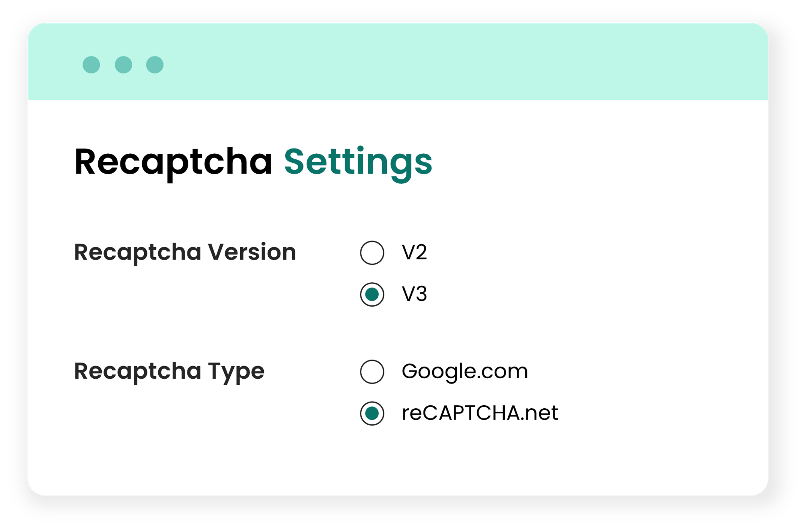Click the "Recaptcha Version" field label
This screenshot has height=532, width=806.
coord(185,252)
